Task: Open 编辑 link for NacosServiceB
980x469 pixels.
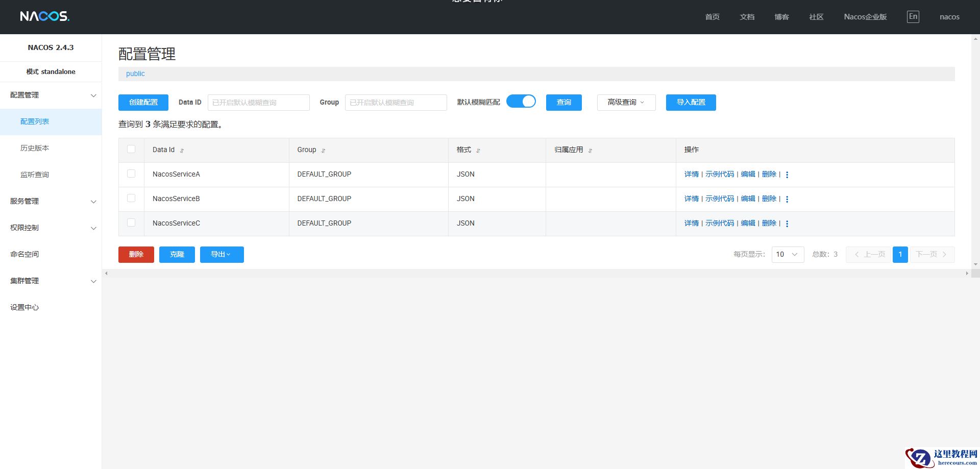Action: (748, 199)
